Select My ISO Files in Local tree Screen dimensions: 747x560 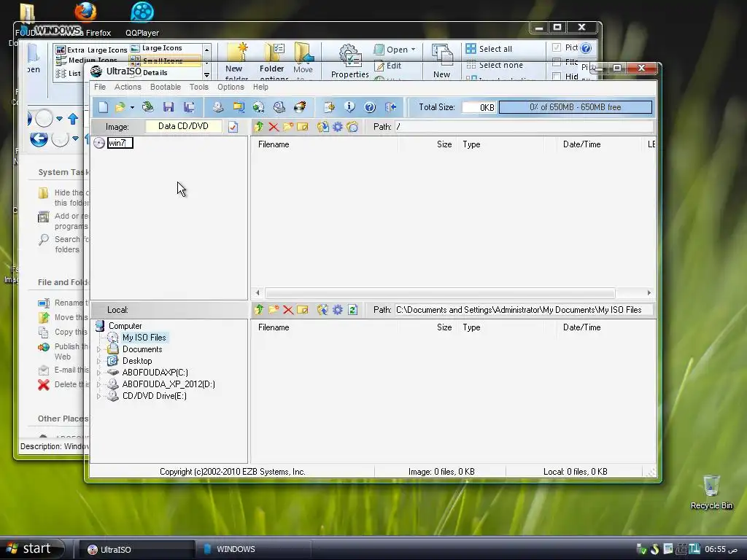144,338
